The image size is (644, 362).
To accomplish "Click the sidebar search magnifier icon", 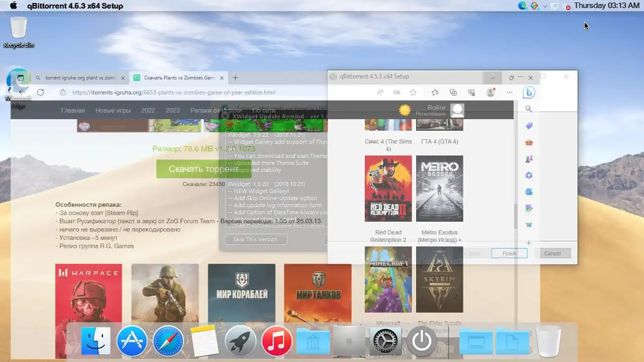I will tap(528, 109).
